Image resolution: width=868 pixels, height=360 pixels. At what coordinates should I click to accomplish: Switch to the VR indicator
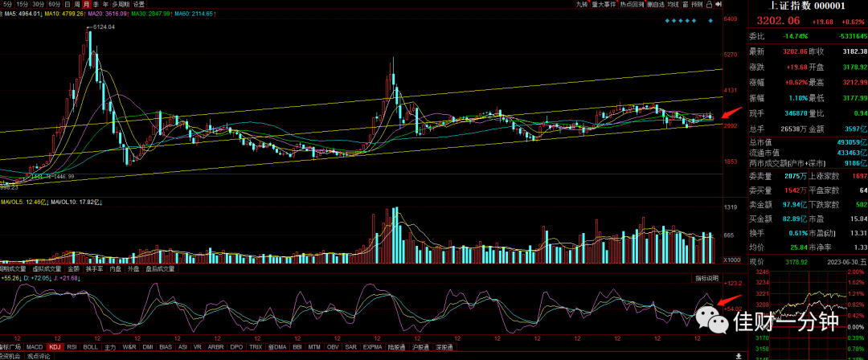(x=198, y=347)
